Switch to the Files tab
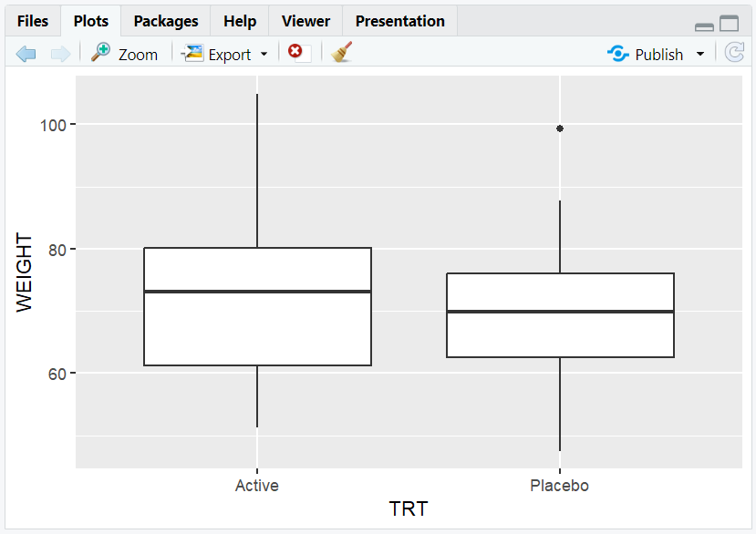 [32, 20]
